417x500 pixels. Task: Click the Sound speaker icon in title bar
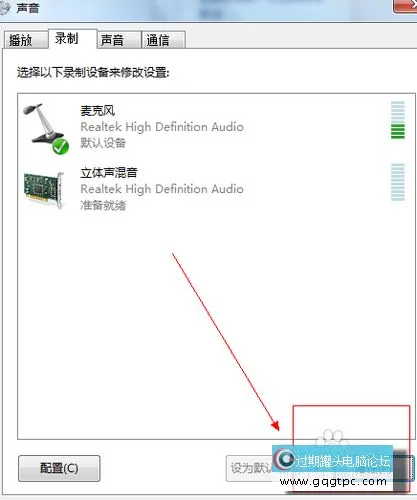[4, 9]
